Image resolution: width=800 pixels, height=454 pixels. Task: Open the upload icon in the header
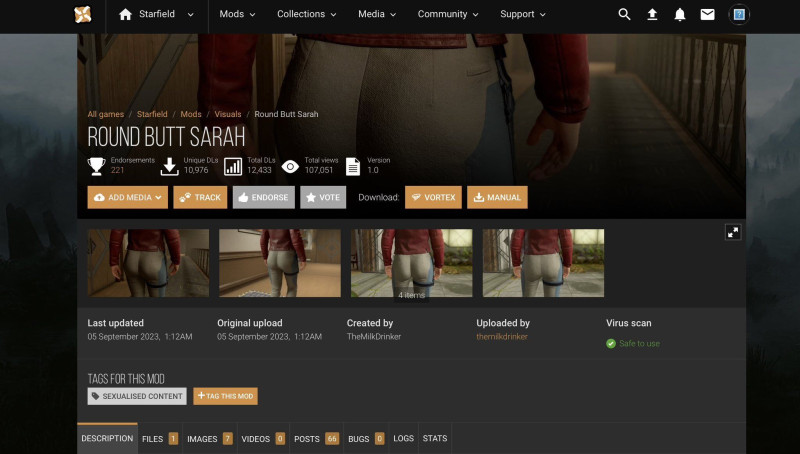[x=652, y=14]
